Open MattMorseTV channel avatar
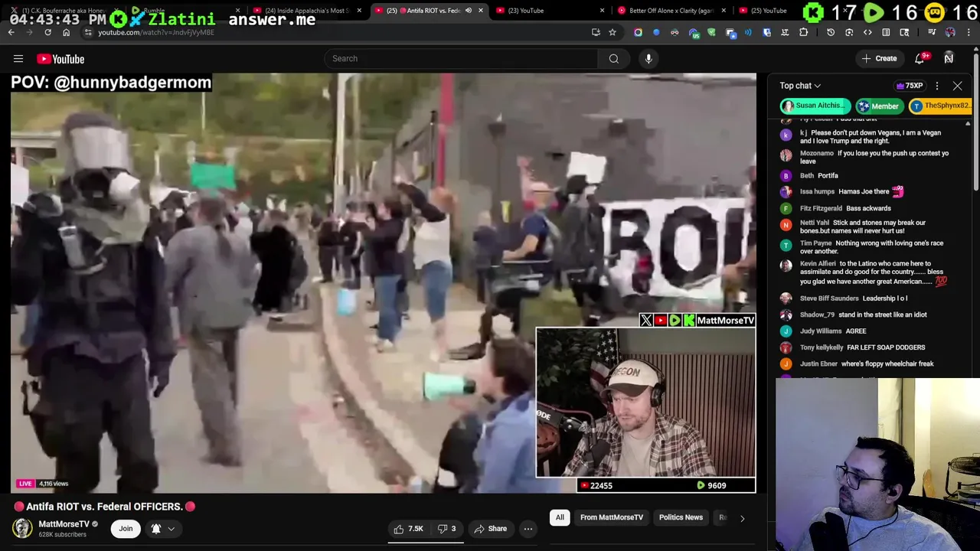Image resolution: width=980 pixels, height=551 pixels. (22, 528)
